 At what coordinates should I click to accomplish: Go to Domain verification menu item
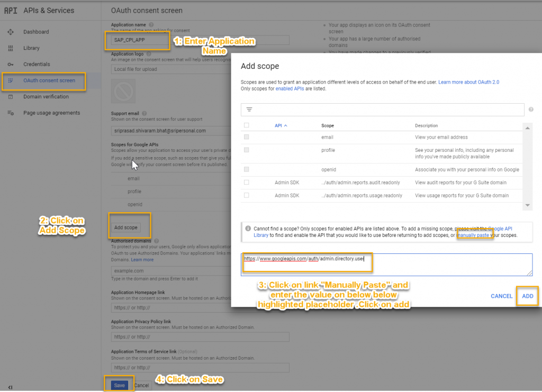point(46,97)
